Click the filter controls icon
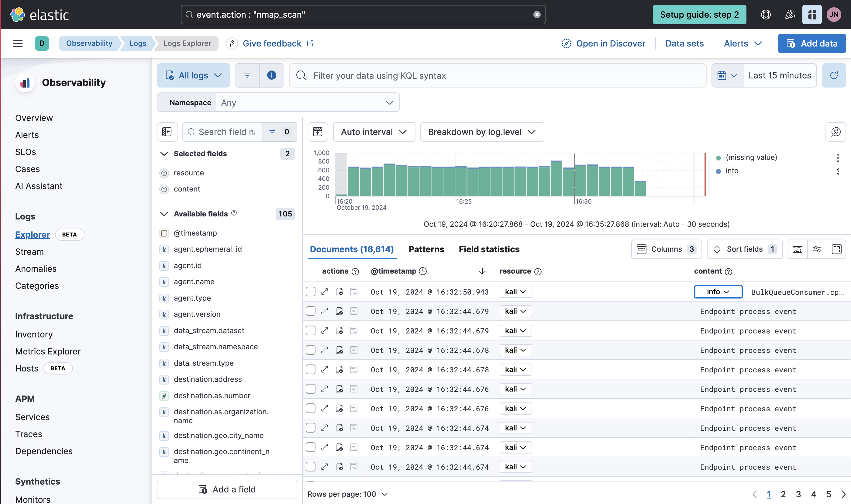851x504 pixels. [x=247, y=75]
